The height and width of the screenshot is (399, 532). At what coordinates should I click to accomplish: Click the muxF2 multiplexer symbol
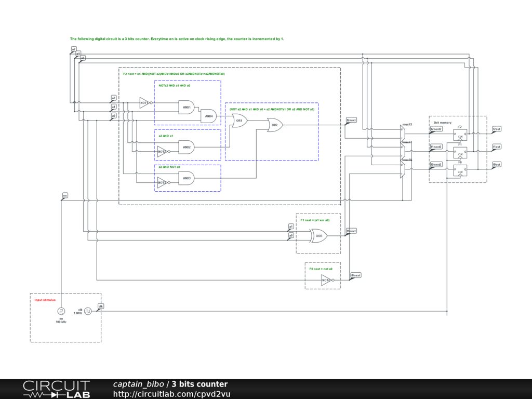402,134
